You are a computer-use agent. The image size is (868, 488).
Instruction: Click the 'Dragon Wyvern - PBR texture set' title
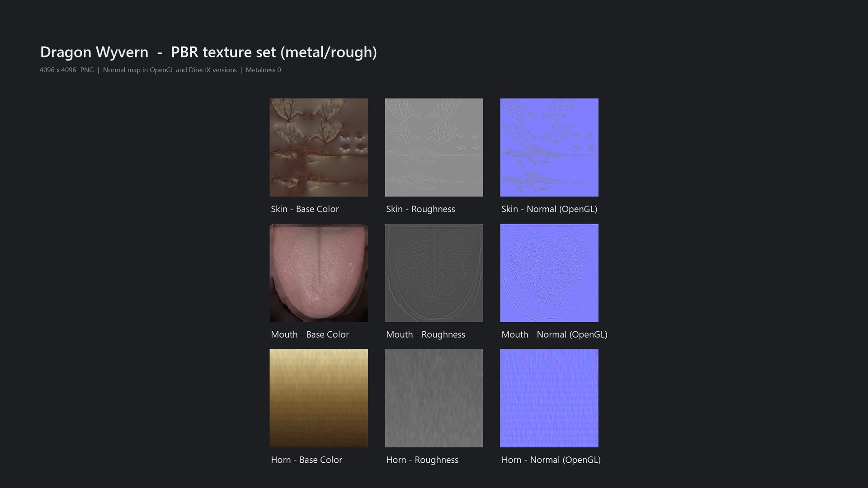(x=208, y=52)
